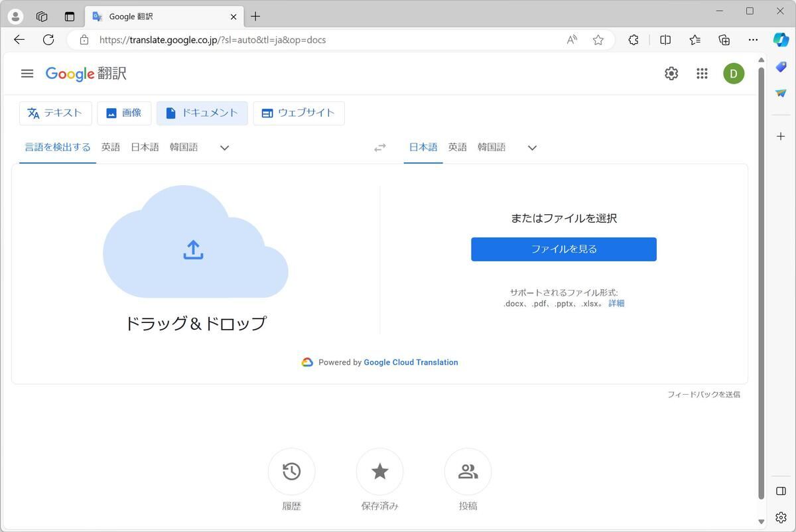Choose 日本語 as the source language
Screen dimensions: 796x532
[145, 147]
